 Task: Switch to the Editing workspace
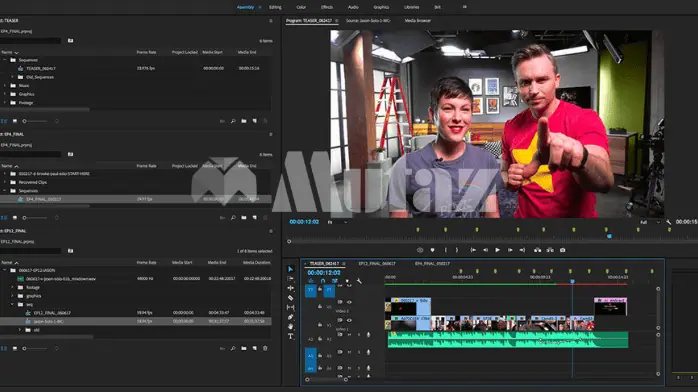275,7
